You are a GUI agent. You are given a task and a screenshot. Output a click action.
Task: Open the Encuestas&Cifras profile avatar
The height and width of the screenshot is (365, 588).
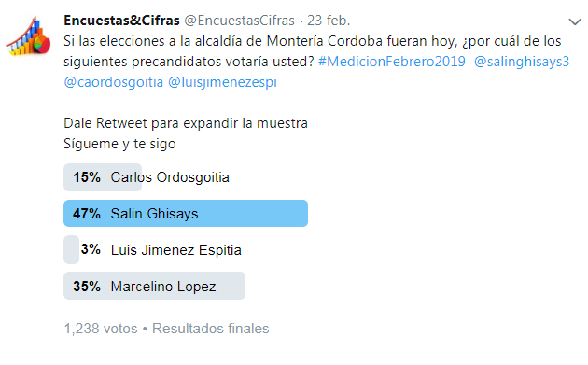tap(28, 36)
